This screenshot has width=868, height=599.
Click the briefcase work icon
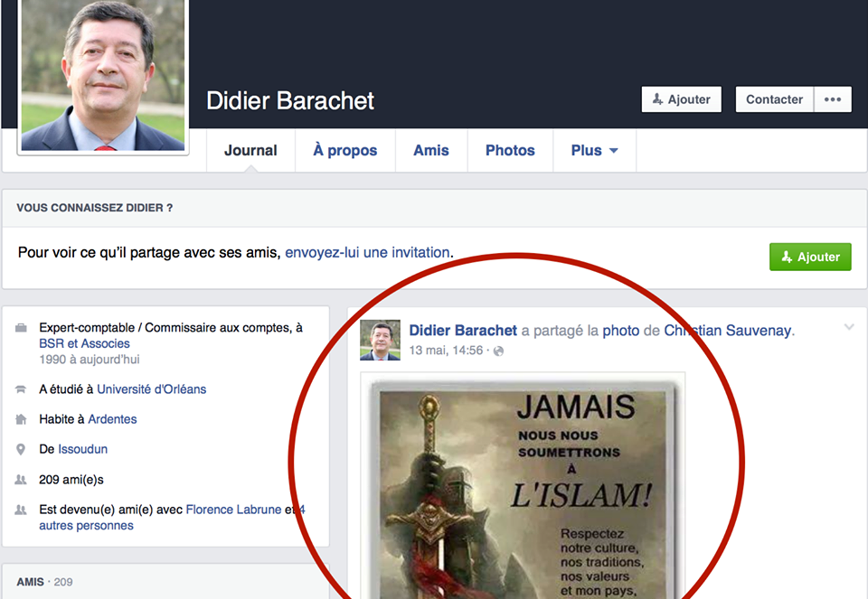(x=21, y=328)
